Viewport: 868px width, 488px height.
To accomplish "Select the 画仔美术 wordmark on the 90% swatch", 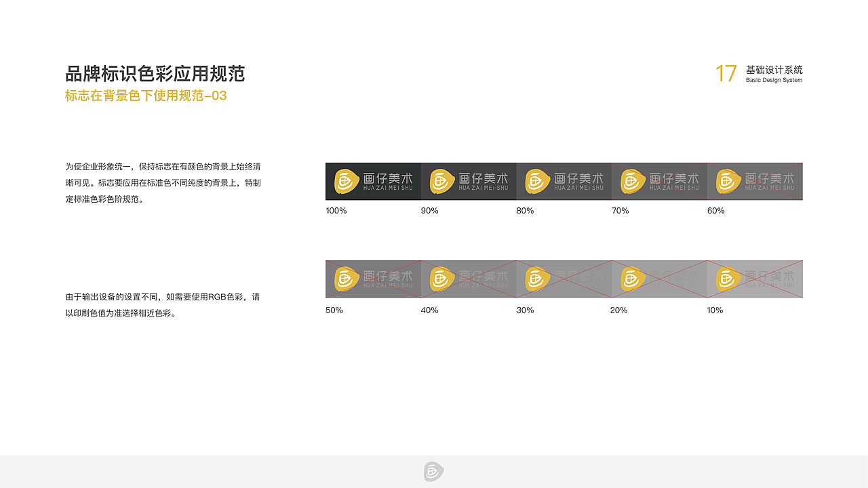I will coord(484,178).
